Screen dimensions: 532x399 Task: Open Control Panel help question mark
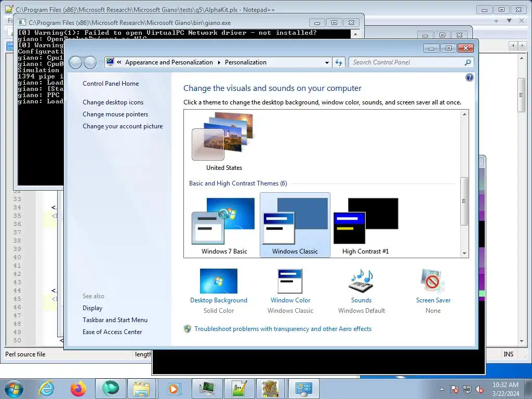pos(469,78)
